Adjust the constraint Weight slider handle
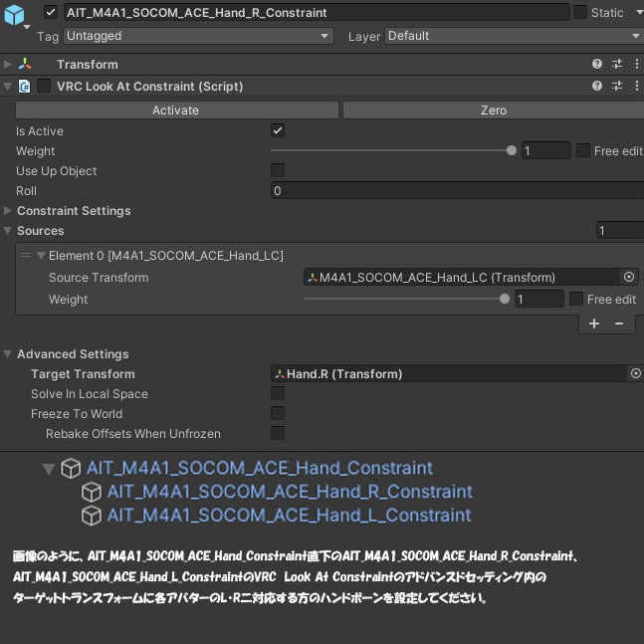Image resolution: width=644 pixels, height=644 pixels. click(512, 150)
